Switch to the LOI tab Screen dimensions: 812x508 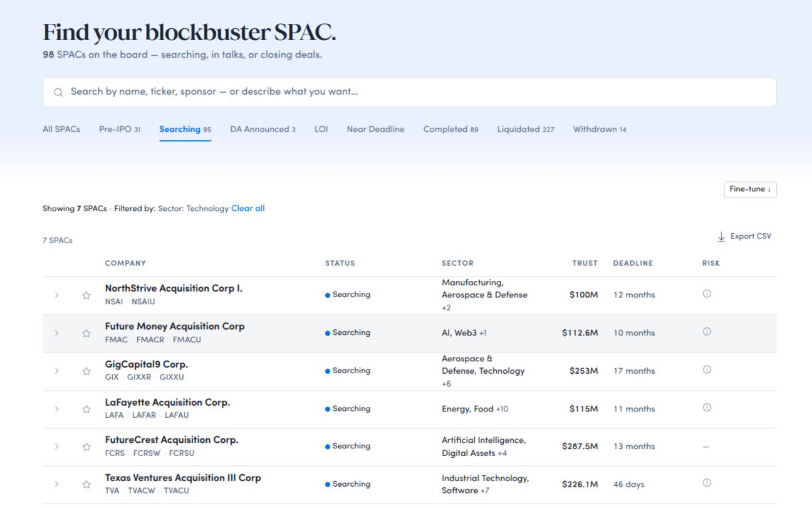321,129
